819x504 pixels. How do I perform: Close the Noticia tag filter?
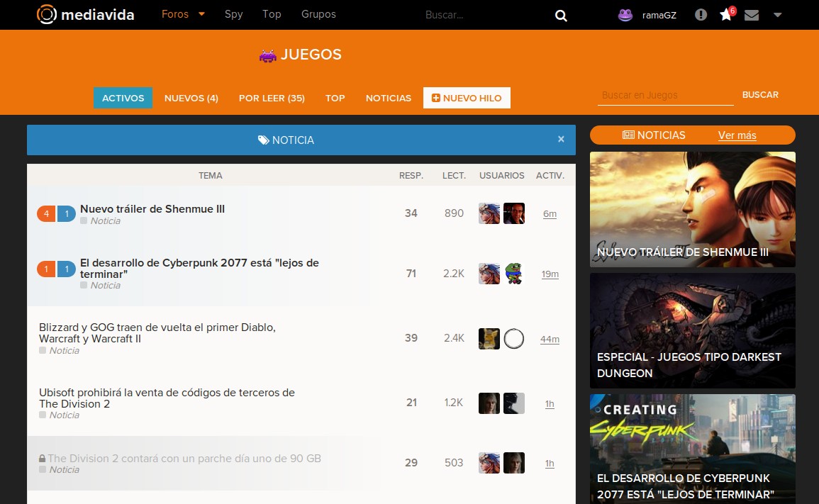tap(561, 140)
